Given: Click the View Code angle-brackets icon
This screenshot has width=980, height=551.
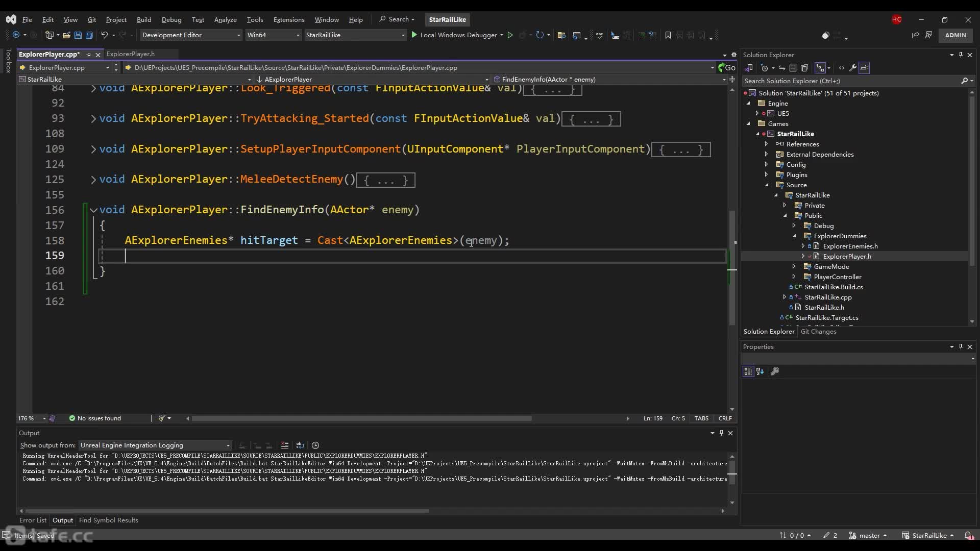Looking at the screenshot, I should [841, 68].
